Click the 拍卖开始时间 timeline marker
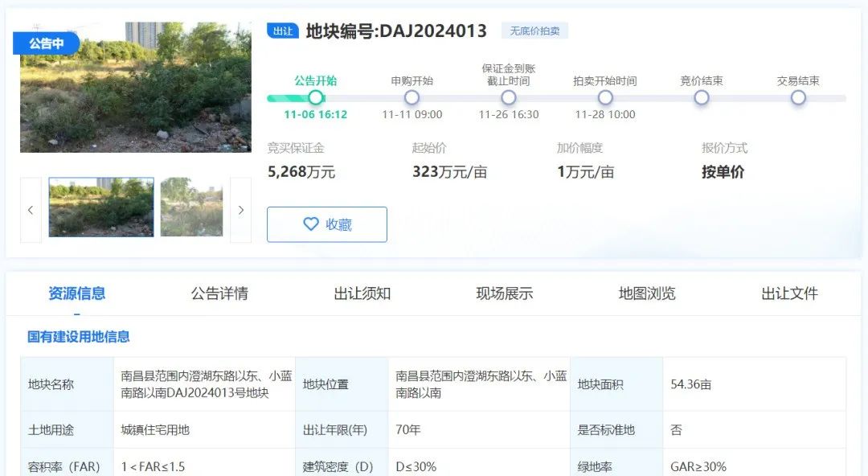This screenshot has height=476, width=868. (x=605, y=97)
